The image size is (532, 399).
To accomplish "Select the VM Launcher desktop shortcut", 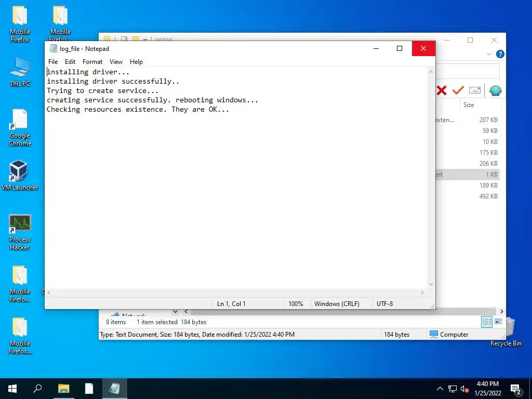I will point(20,176).
